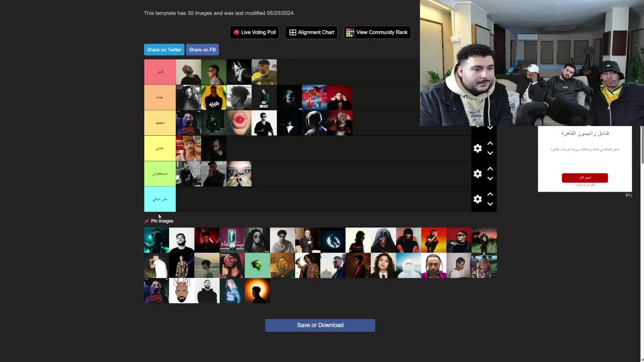
Task: Click the page's vertical scrollbar at right edge
Action: 642,145
